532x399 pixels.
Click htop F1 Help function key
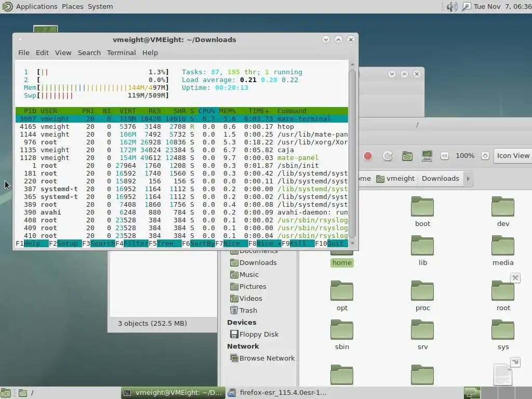coord(32,244)
